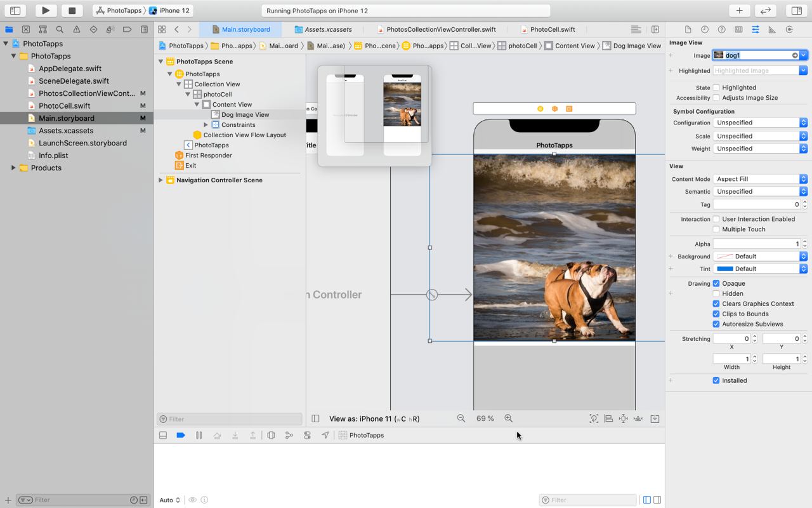
Task: Toggle code review arrows button
Action: [766, 10]
